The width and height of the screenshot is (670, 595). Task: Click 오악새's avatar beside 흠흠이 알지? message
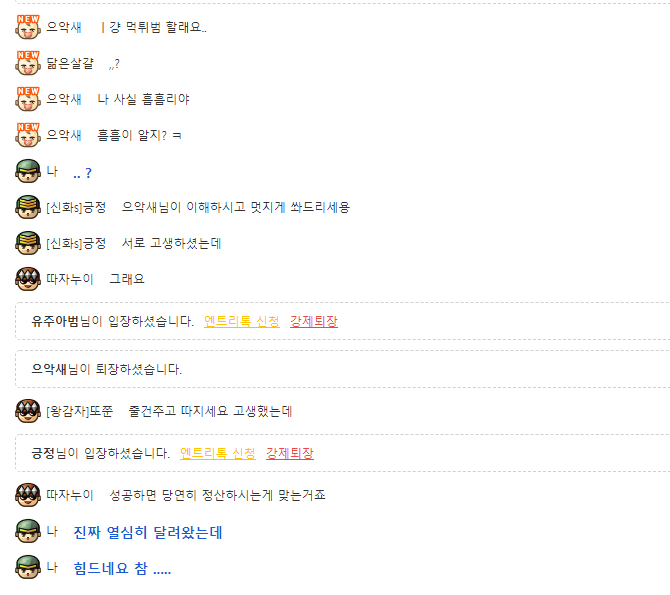[x=28, y=135]
